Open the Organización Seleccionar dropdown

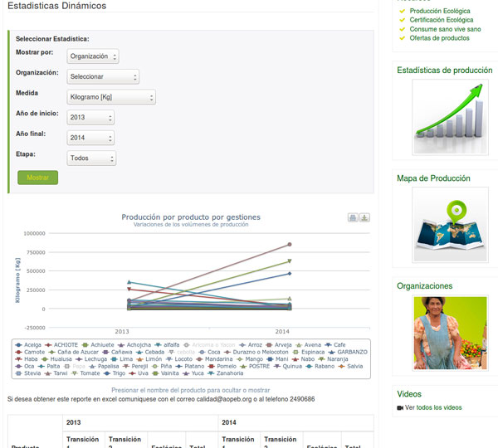click(103, 76)
